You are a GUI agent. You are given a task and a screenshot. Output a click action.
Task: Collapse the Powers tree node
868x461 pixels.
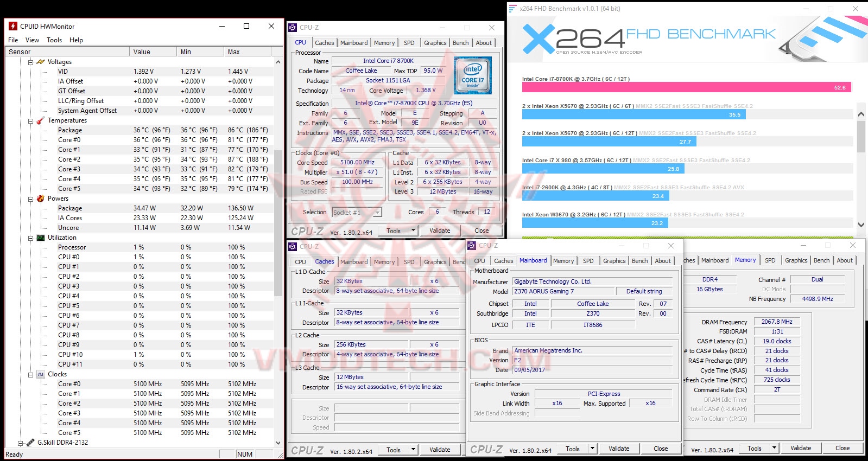click(31, 199)
